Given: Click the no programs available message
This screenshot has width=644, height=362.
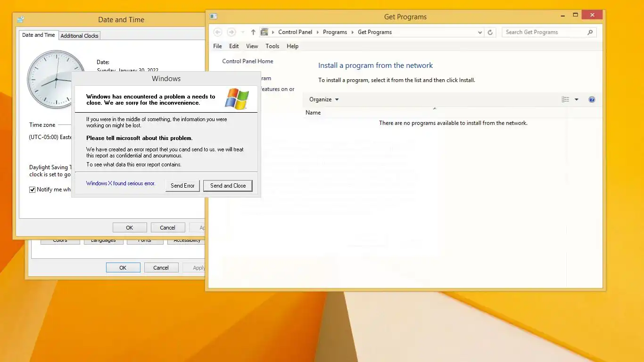Looking at the screenshot, I should click(x=453, y=123).
